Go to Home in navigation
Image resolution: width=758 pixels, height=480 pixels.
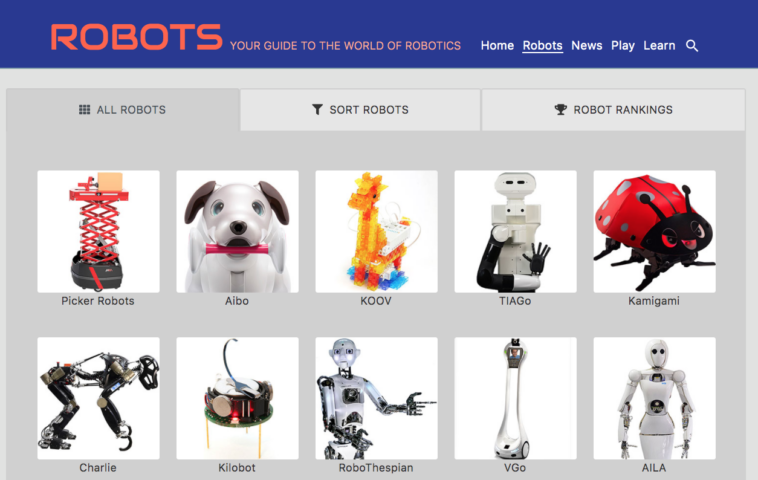(x=497, y=45)
